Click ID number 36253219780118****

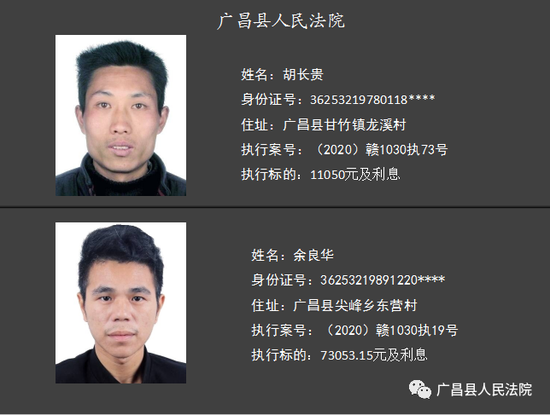(x=373, y=100)
